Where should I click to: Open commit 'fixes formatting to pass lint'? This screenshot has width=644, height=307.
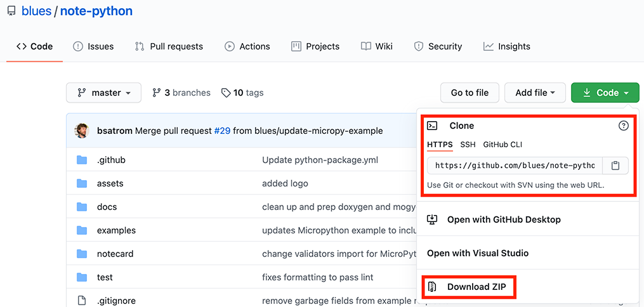(317, 277)
